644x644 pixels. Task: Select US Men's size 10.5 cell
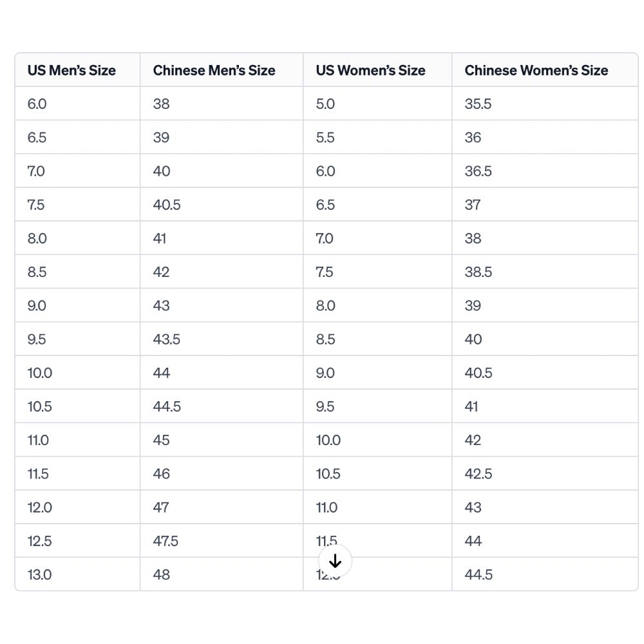(x=39, y=406)
